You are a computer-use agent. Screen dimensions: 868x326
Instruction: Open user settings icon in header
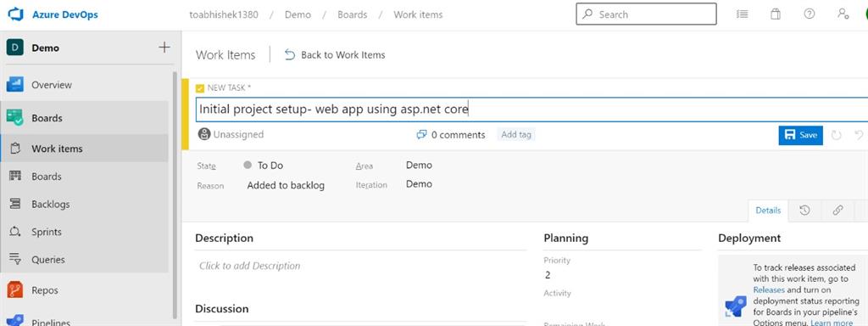(843, 14)
